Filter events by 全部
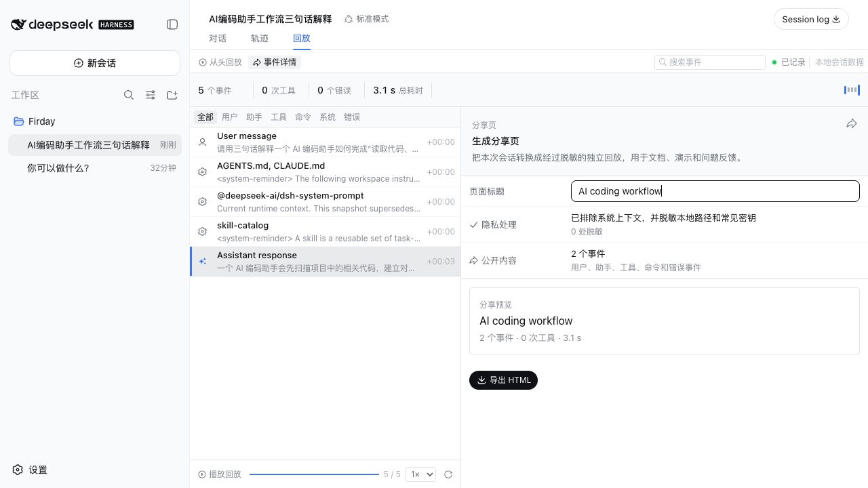 [205, 117]
